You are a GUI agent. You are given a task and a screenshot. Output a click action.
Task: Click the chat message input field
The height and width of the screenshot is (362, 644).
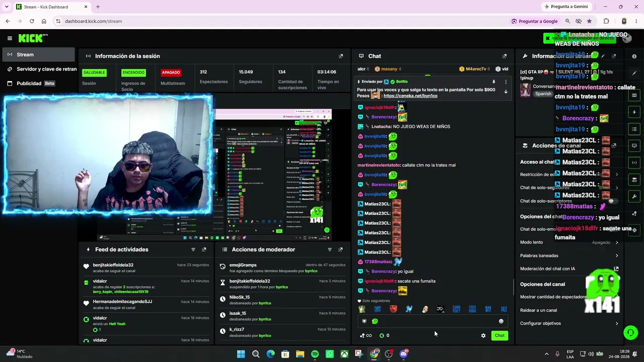(x=433, y=321)
